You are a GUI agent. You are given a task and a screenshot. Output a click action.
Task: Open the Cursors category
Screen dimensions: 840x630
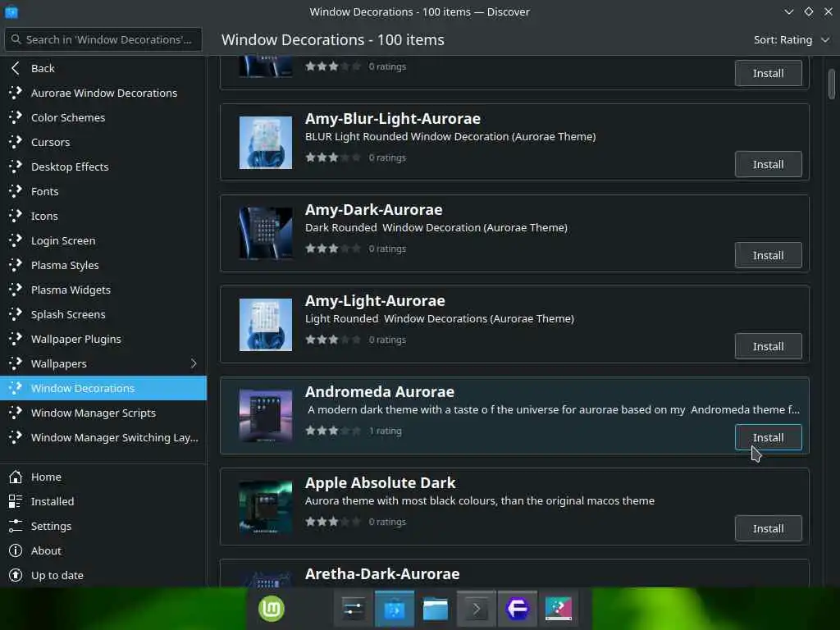pyautogui.click(x=103, y=142)
